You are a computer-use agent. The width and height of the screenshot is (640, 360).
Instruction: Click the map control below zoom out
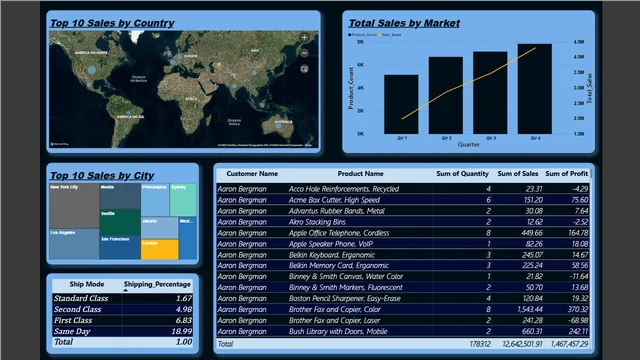(304, 69)
